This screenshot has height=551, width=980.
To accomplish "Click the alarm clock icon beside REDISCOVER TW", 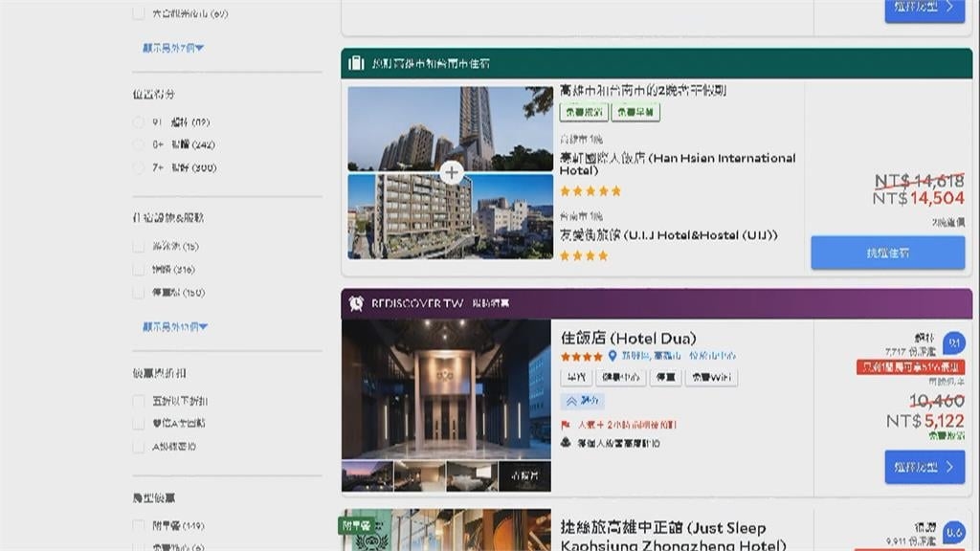I will (356, 303).
